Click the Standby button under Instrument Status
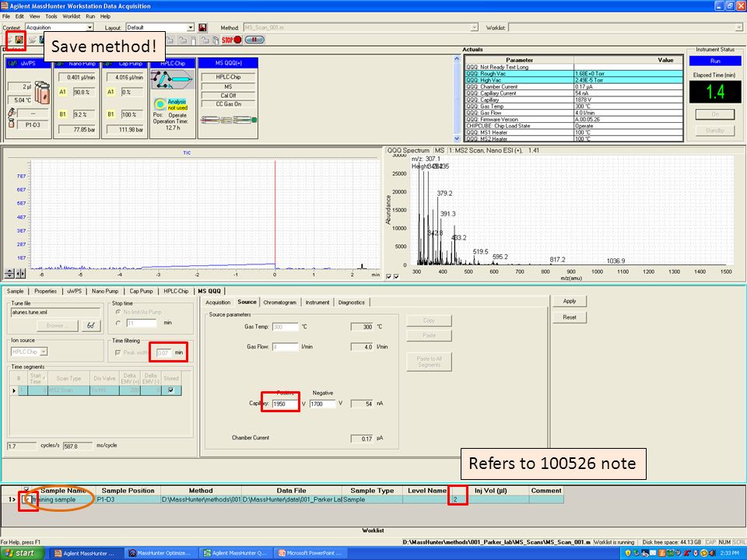This screenshot has width=747, height=560. pos(714,130)
